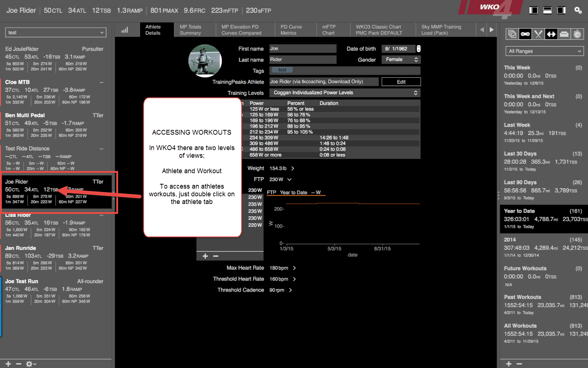Screen dimensions: 588x368
Task: Select the This Week range
Action: click(543, 75)
